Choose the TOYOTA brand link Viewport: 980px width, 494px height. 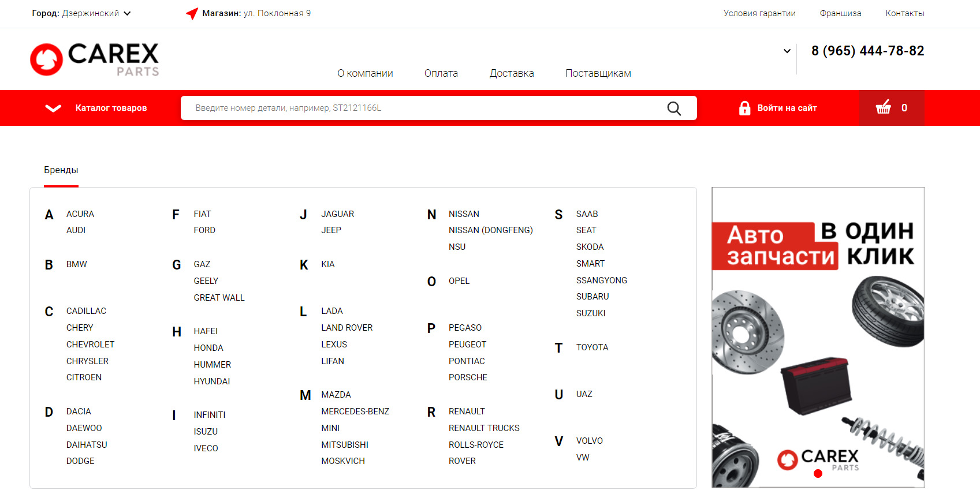tap(592, 347)
